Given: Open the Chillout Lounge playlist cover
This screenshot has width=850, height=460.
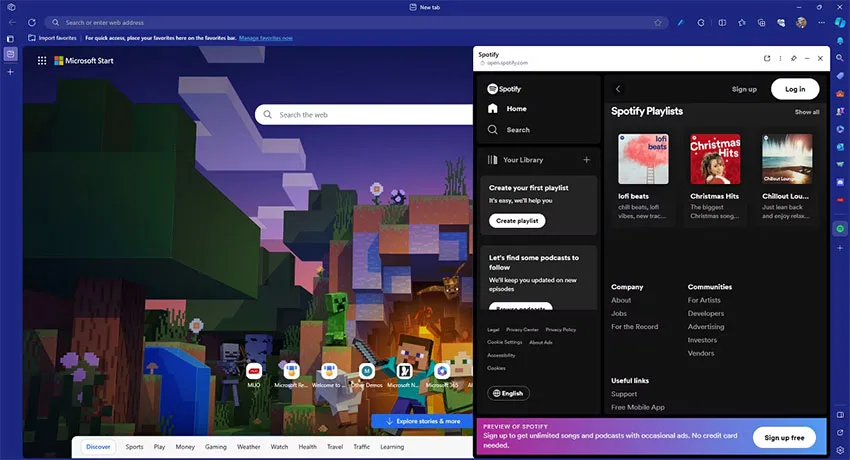Looking at the screenshot, I should click(x=787, y=159).
